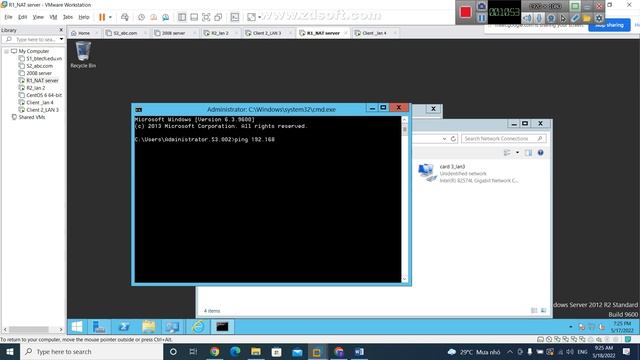This screenshot has width=640, height=360.
Task: Expand stretch guest dropdown arrow
Action: pos(260,17)
